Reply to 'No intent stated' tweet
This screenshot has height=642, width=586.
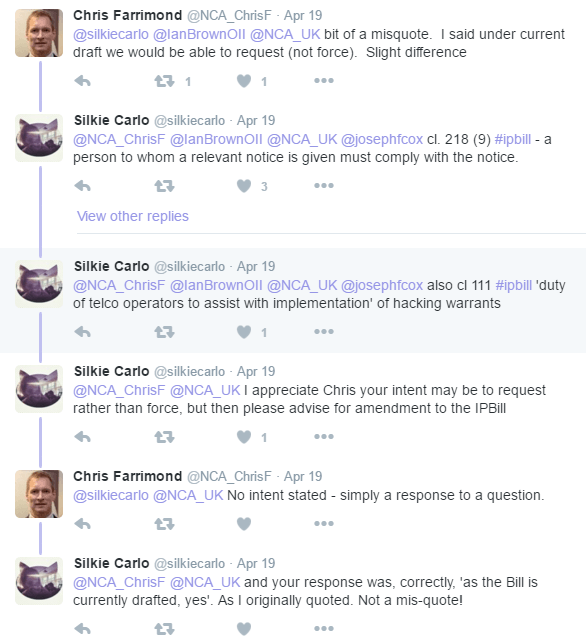(x=82, y=524)
